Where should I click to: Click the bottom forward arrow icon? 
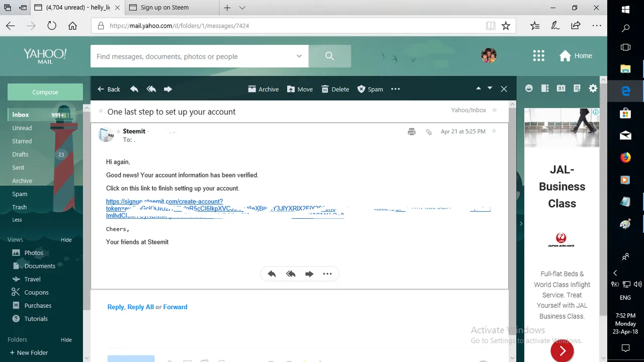(309, 274)
